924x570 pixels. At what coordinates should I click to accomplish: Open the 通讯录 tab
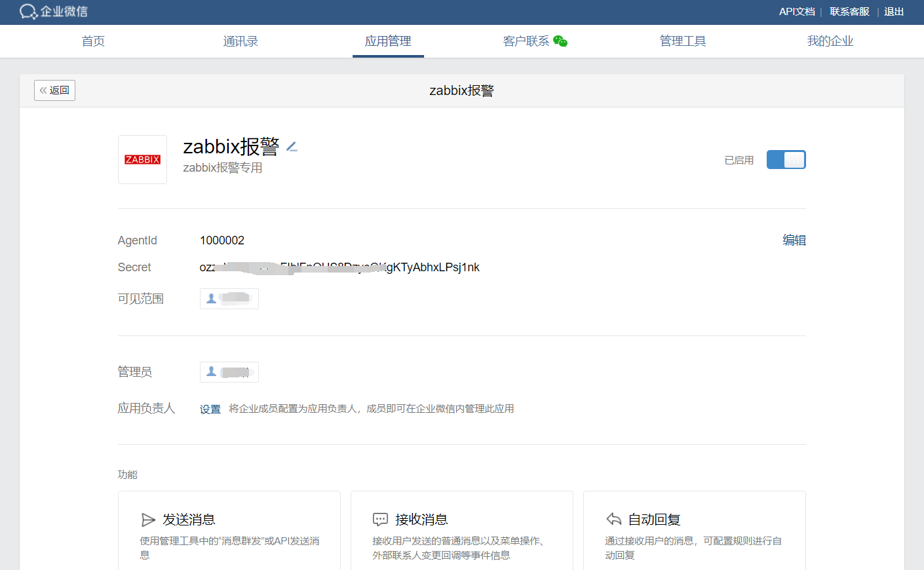coord(241,41)
